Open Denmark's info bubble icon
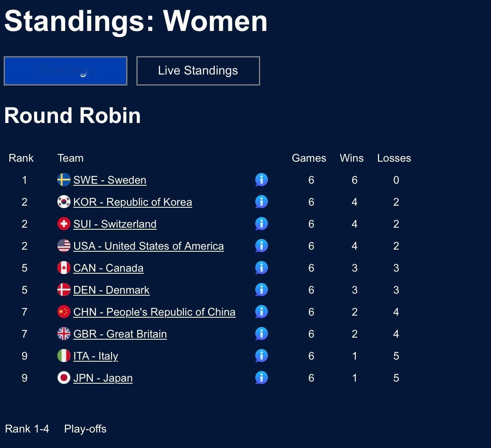Viewport: 491px width, 448px height. pos(261,290)
